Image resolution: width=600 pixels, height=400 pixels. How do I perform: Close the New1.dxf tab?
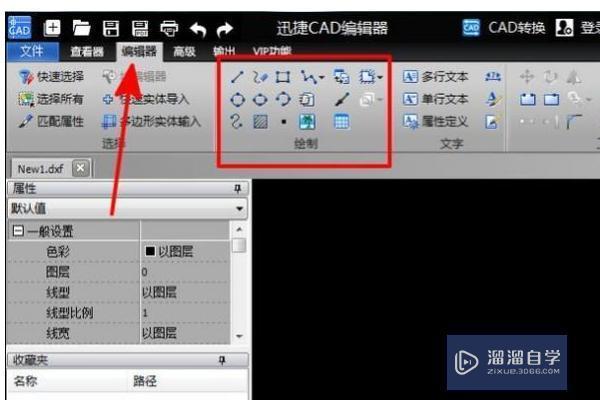coord(80,168)
